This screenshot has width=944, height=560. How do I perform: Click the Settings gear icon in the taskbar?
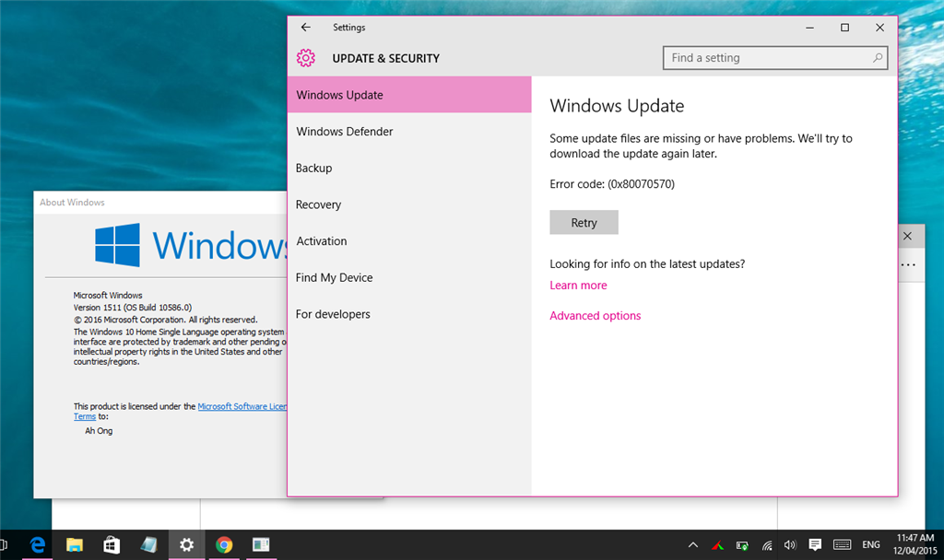tap(186, 545)
